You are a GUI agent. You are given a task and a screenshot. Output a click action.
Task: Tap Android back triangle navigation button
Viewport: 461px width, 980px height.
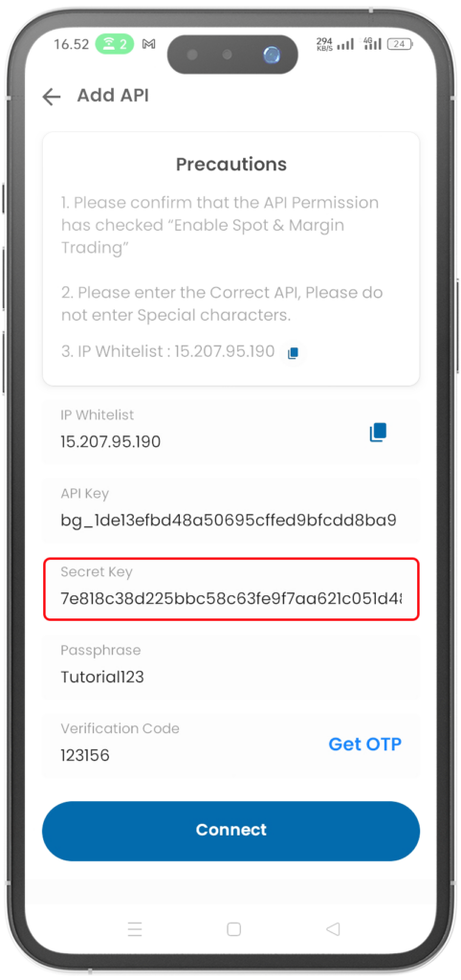333,929
